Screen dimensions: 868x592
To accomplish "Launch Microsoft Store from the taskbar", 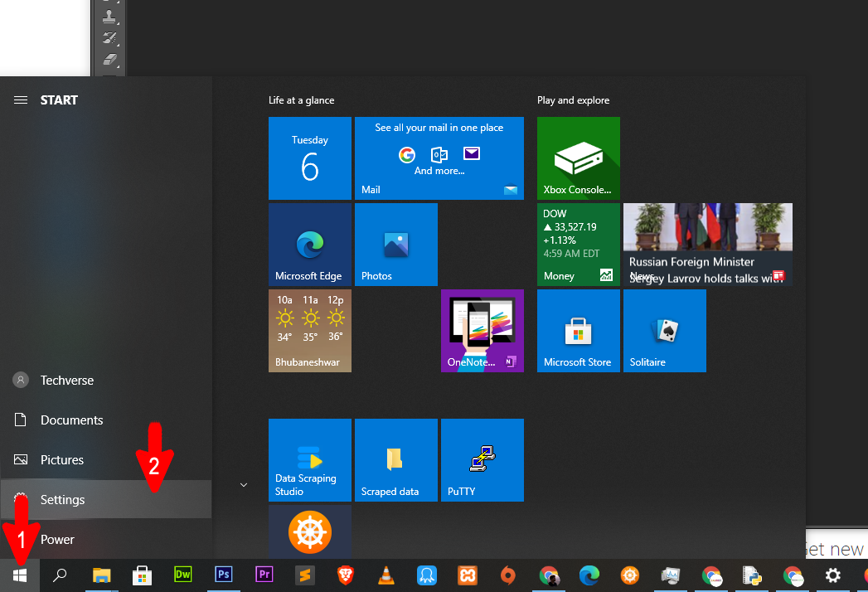I will 143,575.
